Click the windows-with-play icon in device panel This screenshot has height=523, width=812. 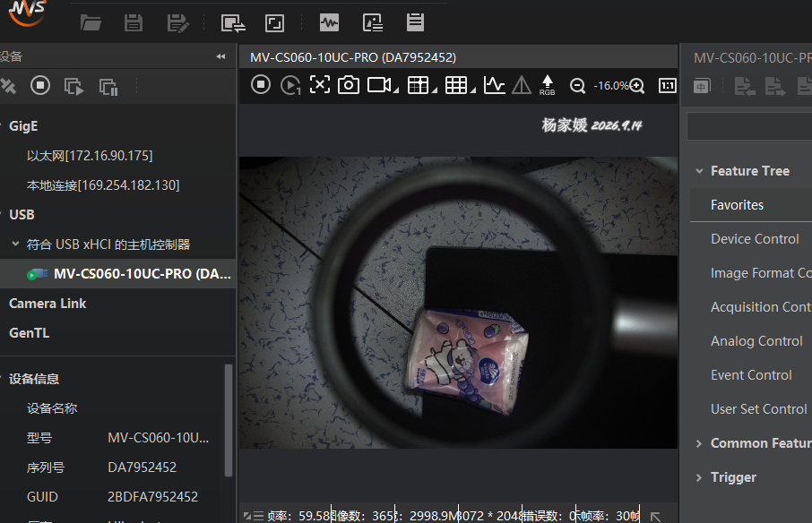(x=73, y=86)
